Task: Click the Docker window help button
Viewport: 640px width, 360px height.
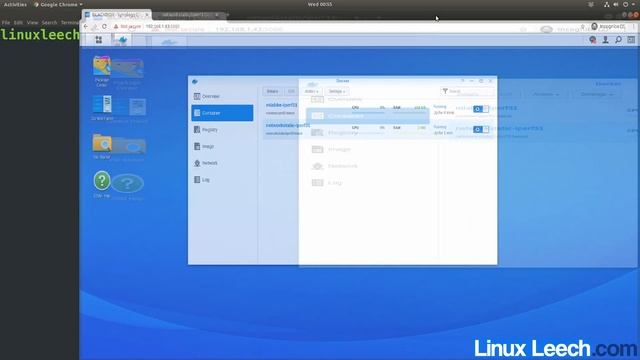Action: coord(463,81)
